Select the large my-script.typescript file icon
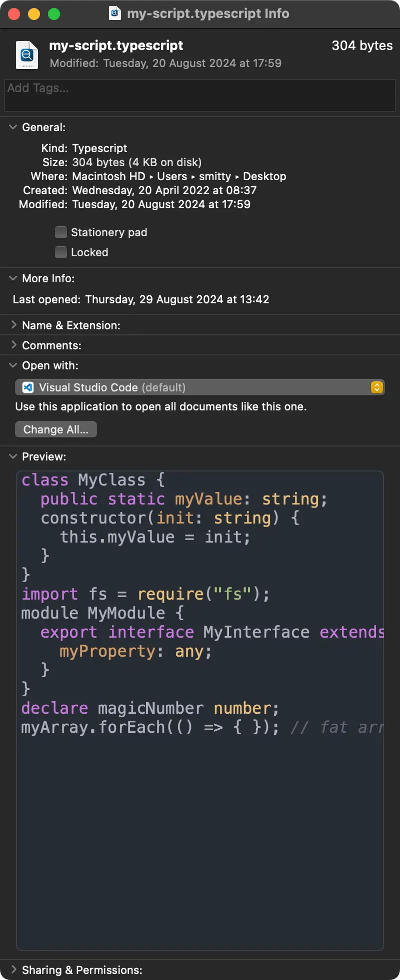Image resolution: width=400 pixels, height=980 pixels. click(27, 55)
